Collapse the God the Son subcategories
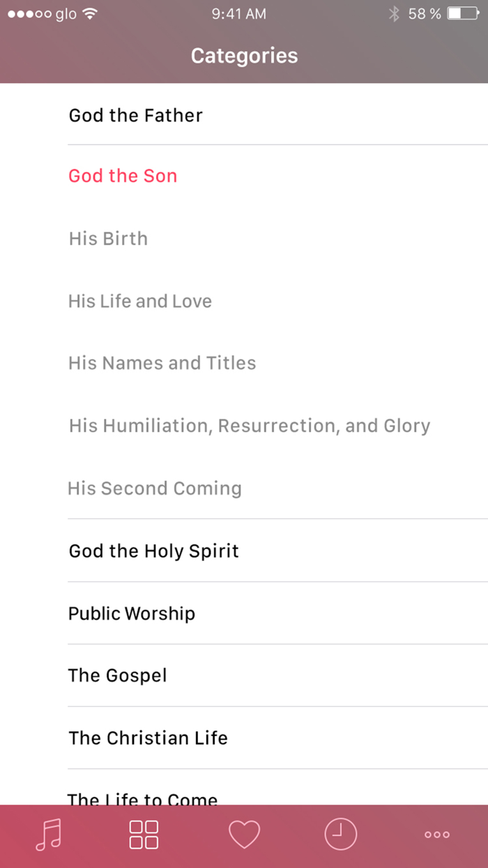 pyautogui.click(x=123, y=176)
